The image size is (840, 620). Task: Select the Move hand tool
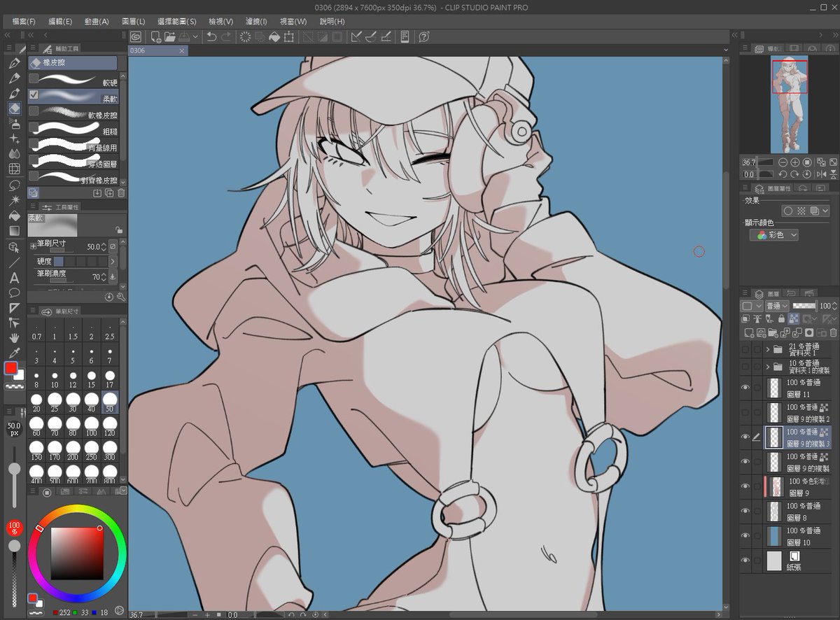14,338
